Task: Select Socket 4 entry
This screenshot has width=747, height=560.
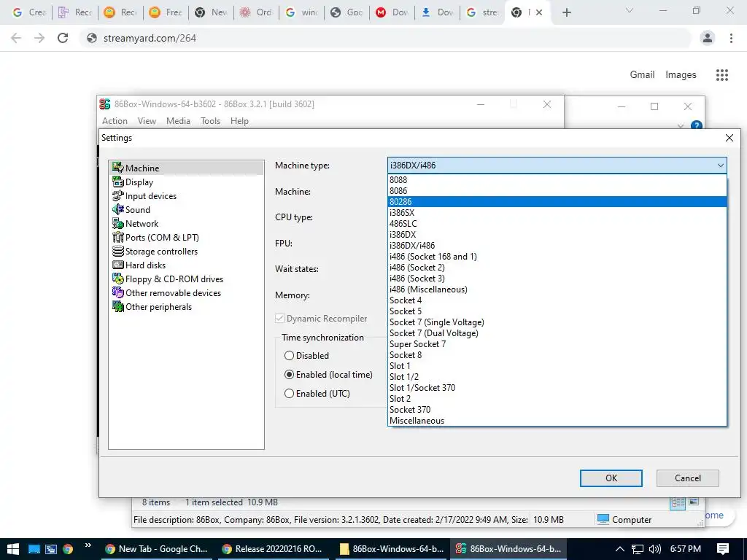Action: [x=557, y=300]
